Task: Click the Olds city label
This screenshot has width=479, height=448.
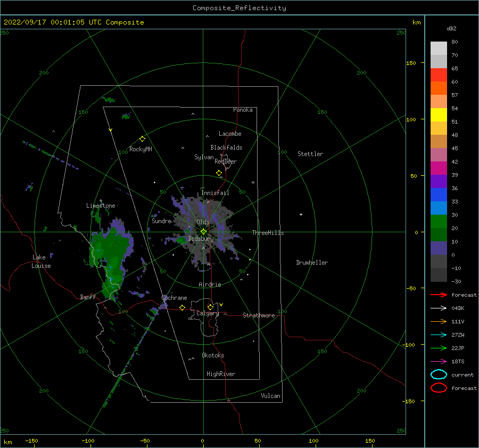Action: [203, 222]
